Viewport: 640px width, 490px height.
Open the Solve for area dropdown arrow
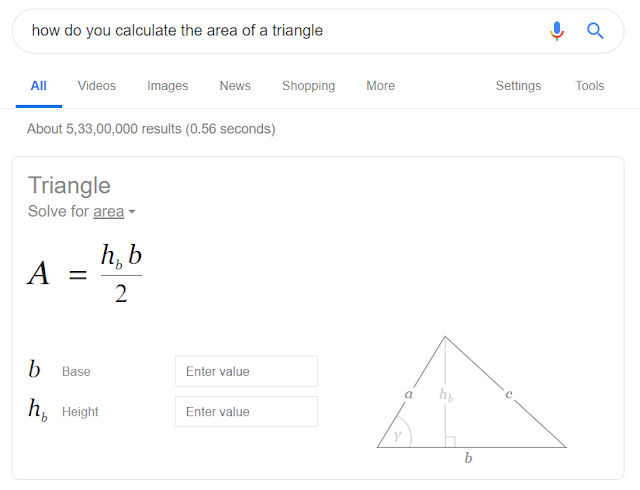coord(131,212)
